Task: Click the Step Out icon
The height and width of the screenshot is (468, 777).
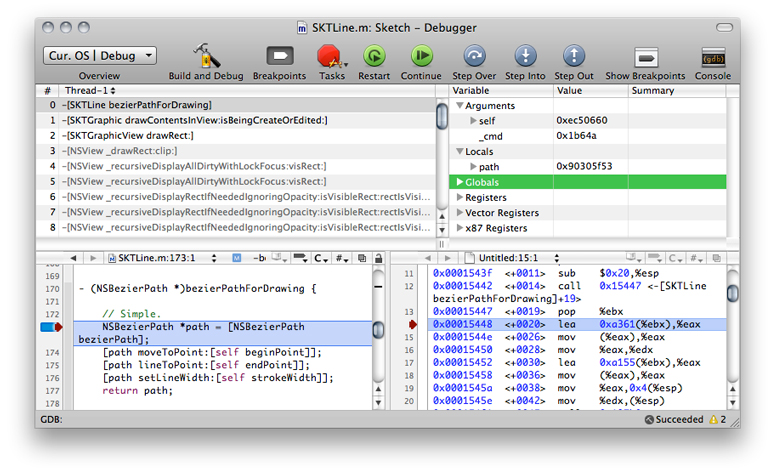Action: [573, 56]
